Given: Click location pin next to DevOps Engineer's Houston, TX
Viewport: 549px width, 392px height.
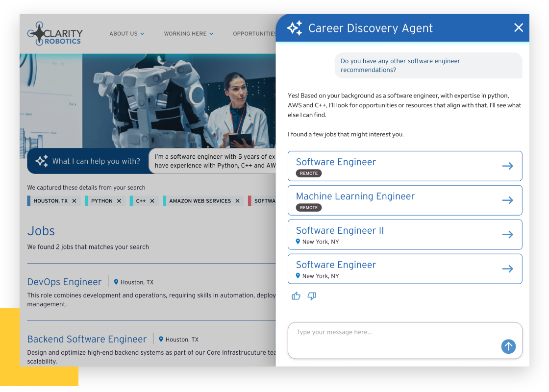Looking at the screenshot, I should tap(116, 282).
